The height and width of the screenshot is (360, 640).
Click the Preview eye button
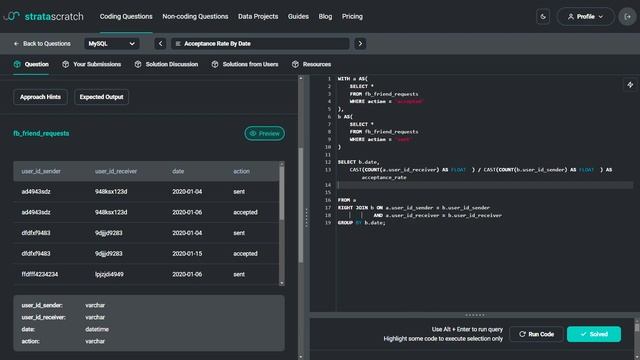(264, 133)
